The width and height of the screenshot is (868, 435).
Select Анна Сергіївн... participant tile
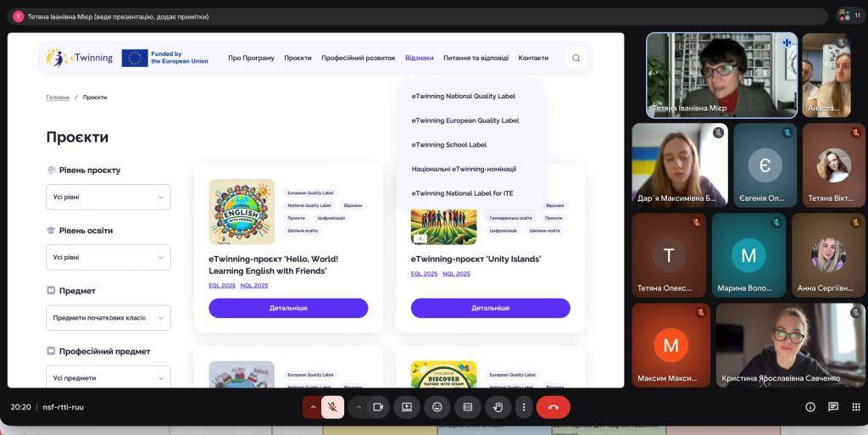click(x=828, y=255)
